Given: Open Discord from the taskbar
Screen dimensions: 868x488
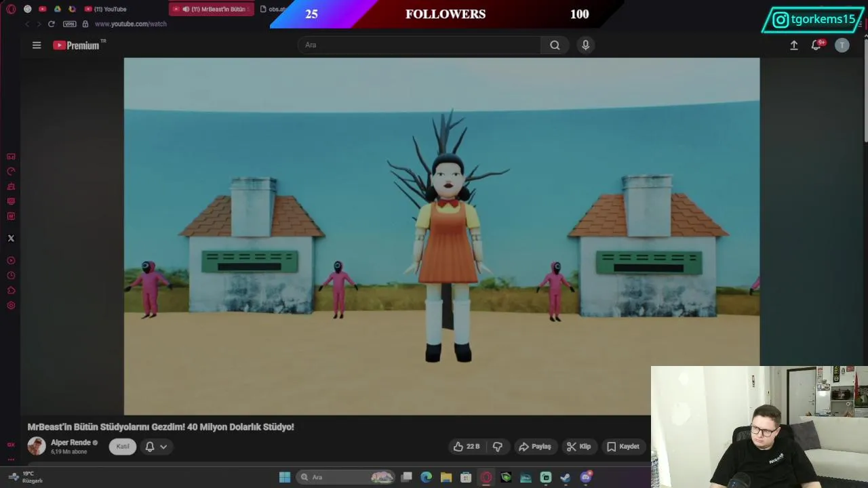Looking at the screenshot, I should (x=586, y=477).
